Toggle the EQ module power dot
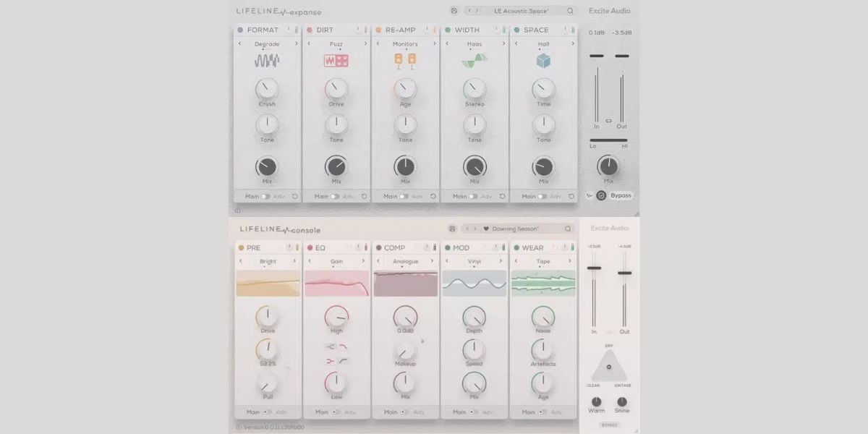Screen dimensions: 868x434 click(x=310, y=247)
